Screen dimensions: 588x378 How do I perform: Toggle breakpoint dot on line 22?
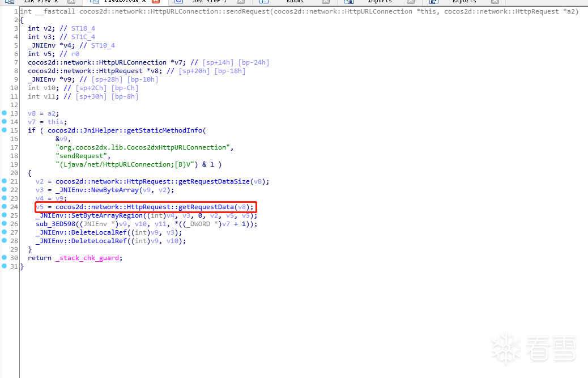[x=4, y=190]
